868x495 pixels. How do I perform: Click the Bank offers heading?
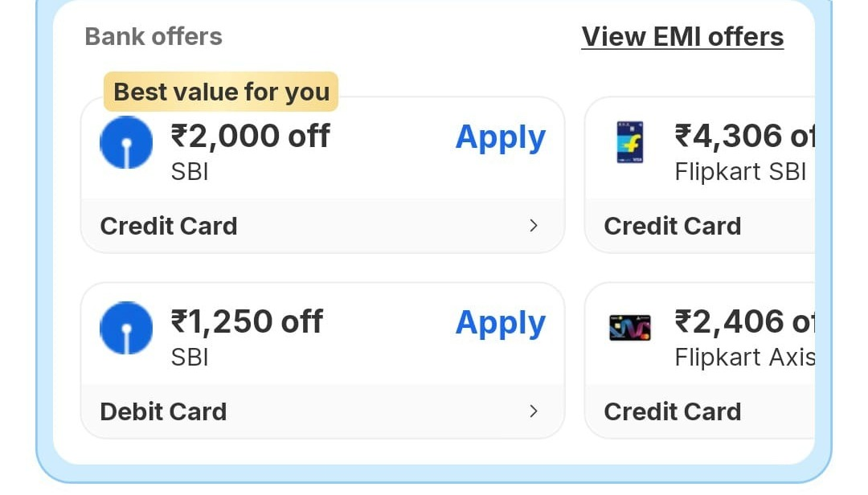coord(154,37)
